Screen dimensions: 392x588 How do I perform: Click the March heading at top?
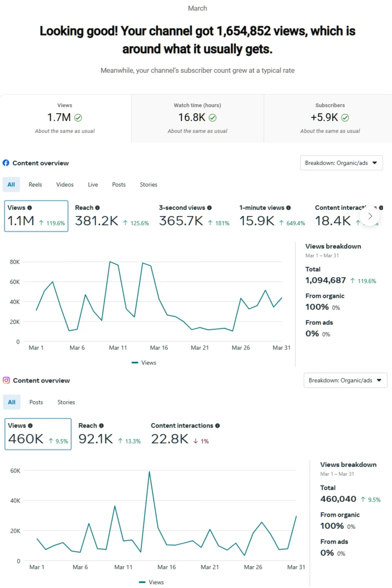click(197, 8)
